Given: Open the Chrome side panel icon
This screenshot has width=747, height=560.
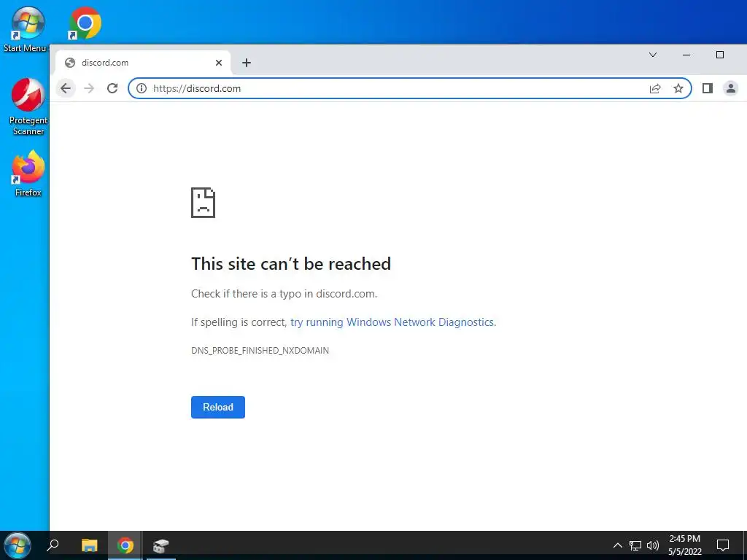Looking at the screenshot, I should pyautogui.click(x=708, y=88).
